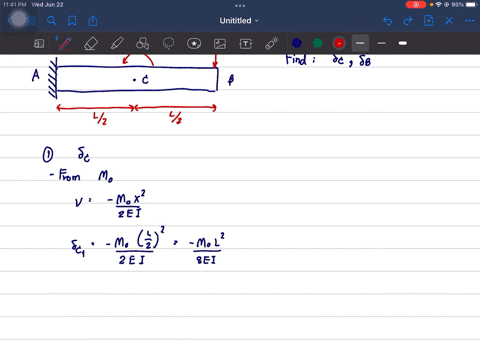Screen dimensions: 480x360
Task: Open the search magnifier
Action: coord(51,21)
